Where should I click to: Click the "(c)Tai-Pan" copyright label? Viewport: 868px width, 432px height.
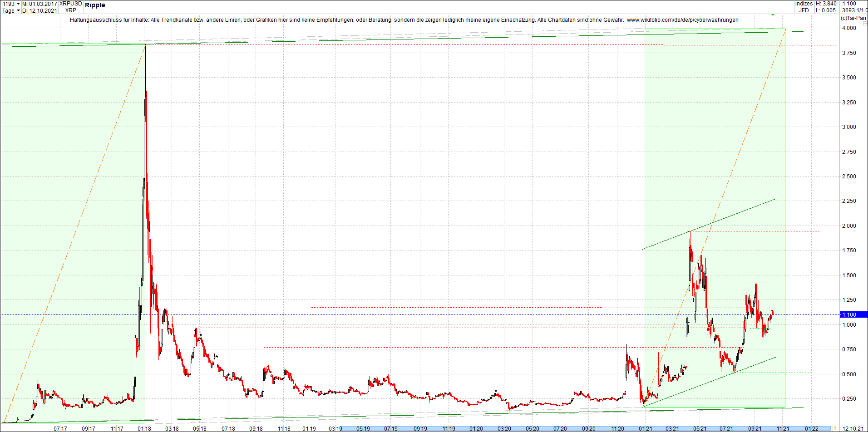pos(853,18)
